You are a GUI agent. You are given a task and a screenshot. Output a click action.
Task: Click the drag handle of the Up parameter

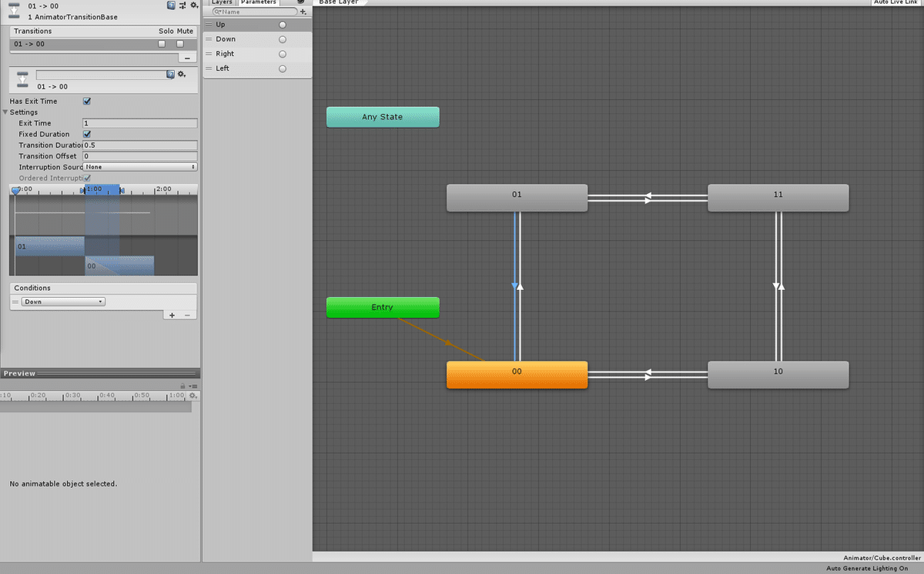[x=209, y=25]
